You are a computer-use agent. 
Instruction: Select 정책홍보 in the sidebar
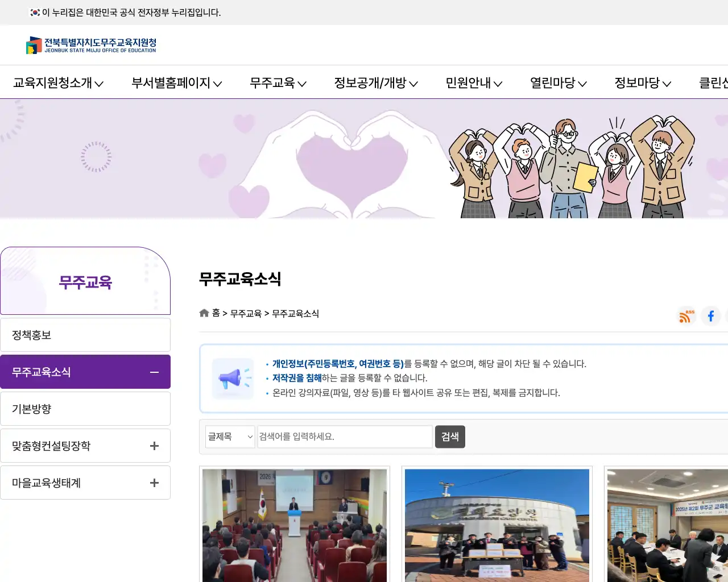pos(85,335)
